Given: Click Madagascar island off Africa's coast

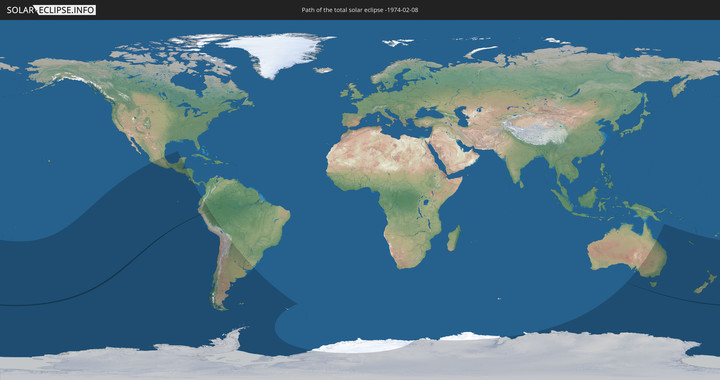Looking at the screenshot, I should [454, 238].
